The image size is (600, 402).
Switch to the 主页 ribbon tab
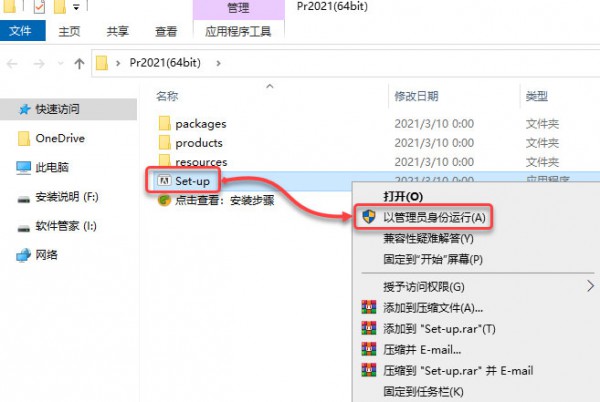pyautogui.click(x=69, y=31)
